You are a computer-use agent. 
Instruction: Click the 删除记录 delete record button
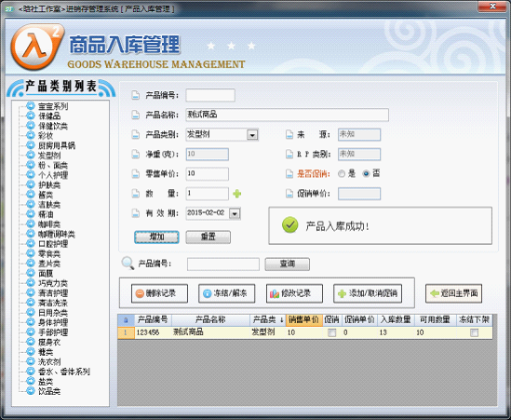tap(159, 293)
